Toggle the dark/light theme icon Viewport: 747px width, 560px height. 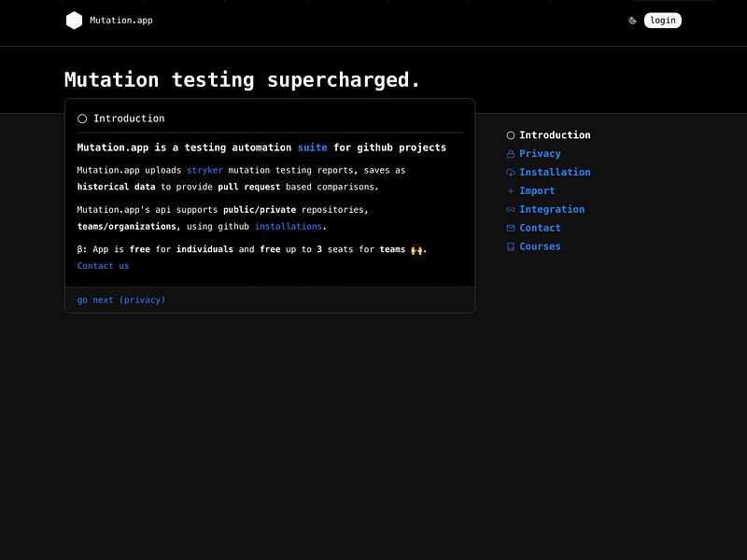(x=632, y=21)
